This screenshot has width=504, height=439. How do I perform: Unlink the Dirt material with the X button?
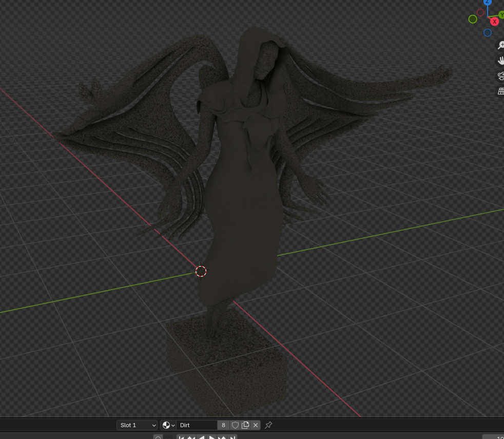tap(256, 425)
